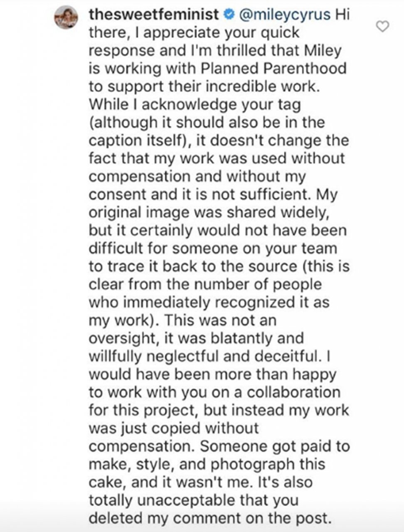Click the blue verified badge
The image size is (404, 532).
coord(228,15)
